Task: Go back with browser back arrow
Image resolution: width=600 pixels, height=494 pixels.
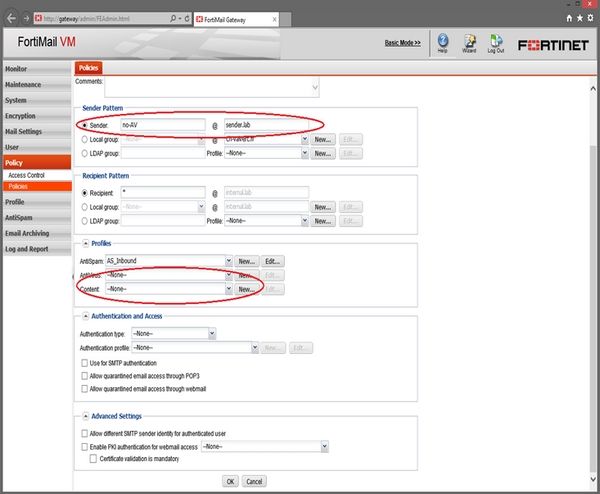Action: [11, 18]
